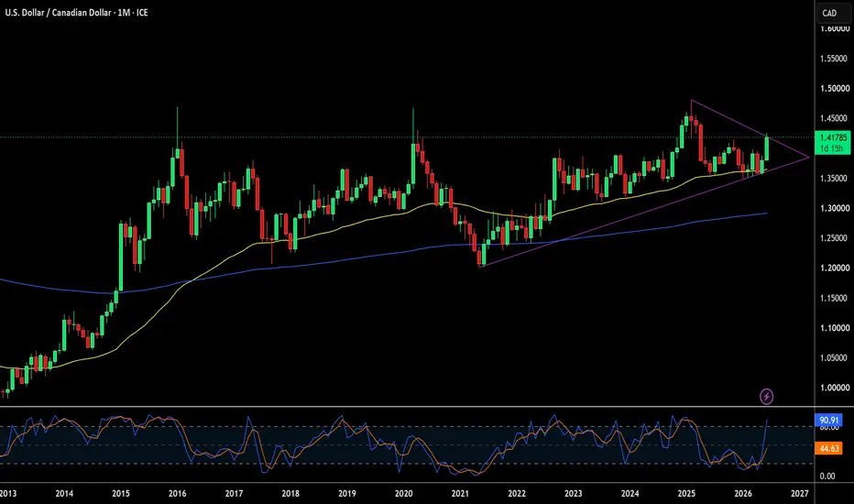Click the latest green monthly candle

tap(767, 148)
